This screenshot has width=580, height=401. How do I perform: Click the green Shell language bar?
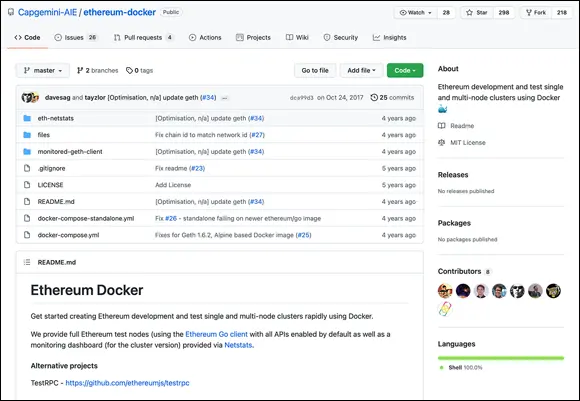coord(501,358)
